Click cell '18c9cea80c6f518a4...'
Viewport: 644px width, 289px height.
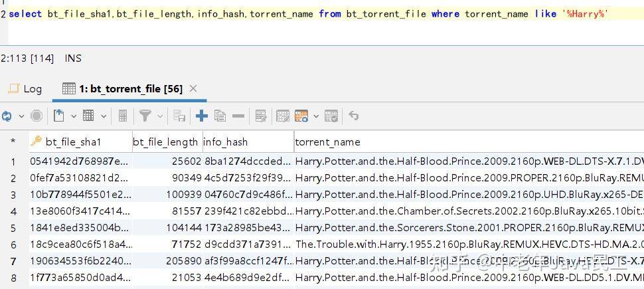pos(80,244)
